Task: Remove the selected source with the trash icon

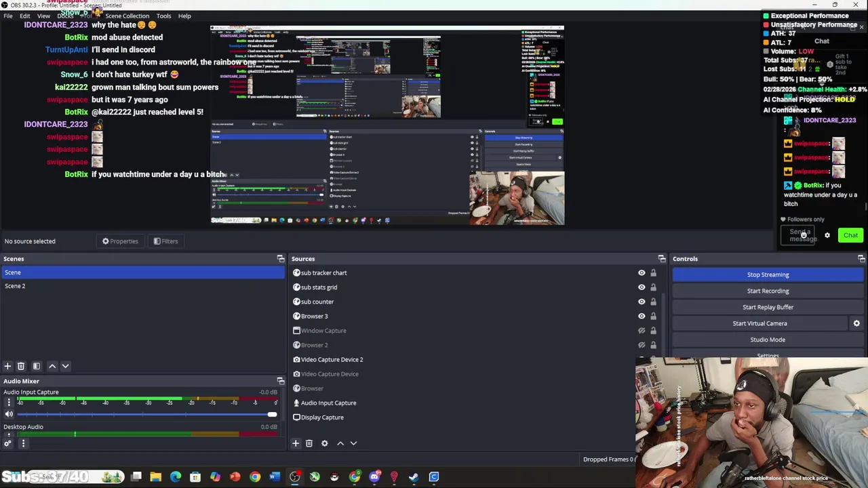Action: coord(309,443)
